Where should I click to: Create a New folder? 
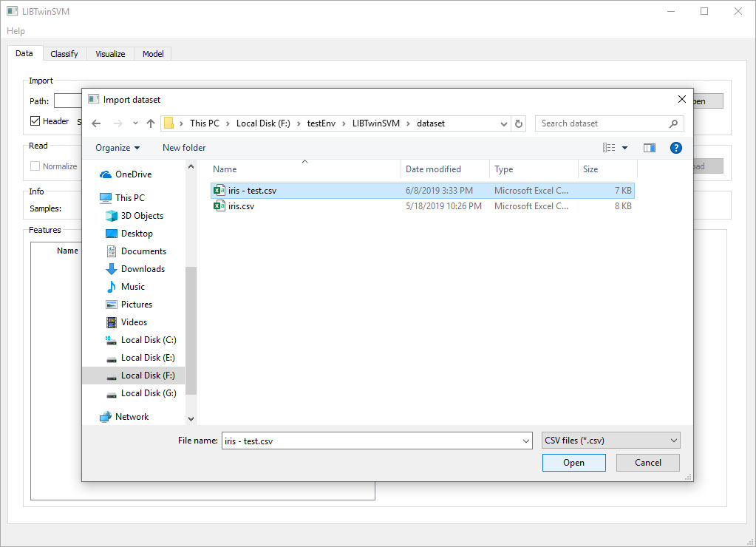click(184, 148)
